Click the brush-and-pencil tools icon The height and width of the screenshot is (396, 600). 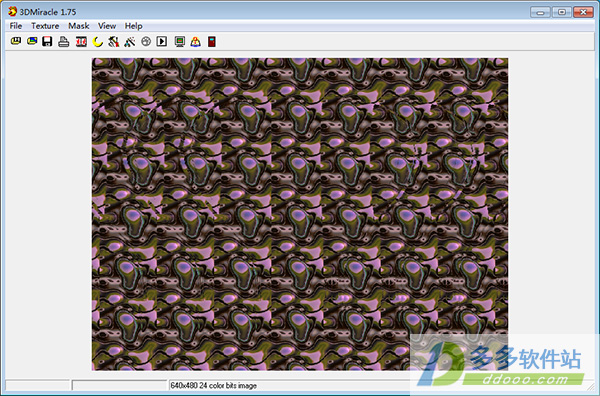pyautogui.click(x=113, y=41)
